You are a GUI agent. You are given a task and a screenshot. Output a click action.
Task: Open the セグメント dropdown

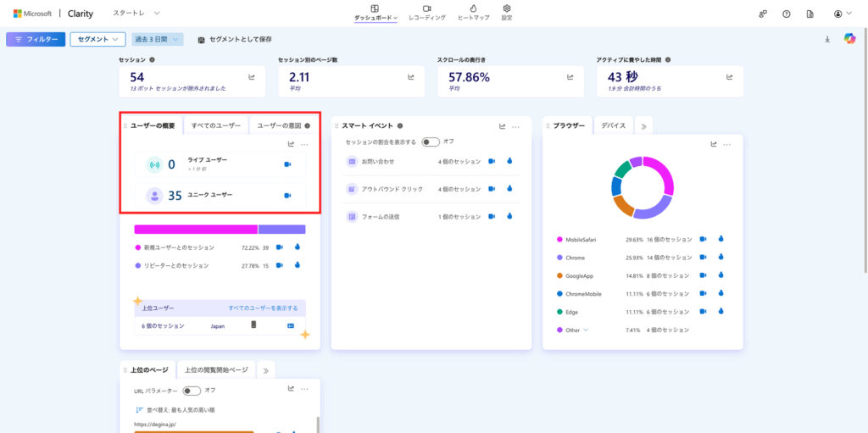pos(97,39)
